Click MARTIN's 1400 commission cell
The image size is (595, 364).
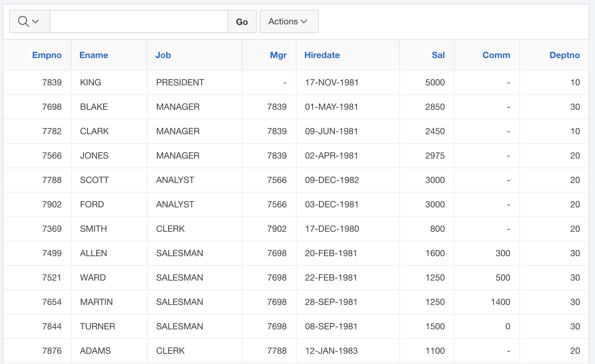coord(500,302)
